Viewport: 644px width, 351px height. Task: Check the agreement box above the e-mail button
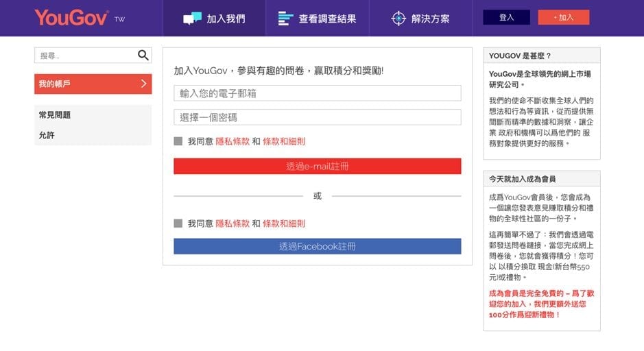pos(178,141)
